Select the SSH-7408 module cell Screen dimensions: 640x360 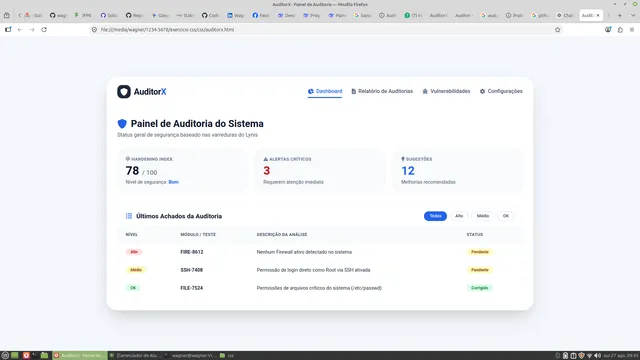[x=192, y=270]
